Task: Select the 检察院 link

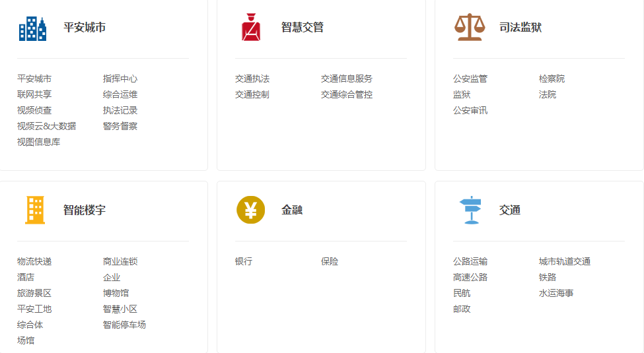Action: 552,79
